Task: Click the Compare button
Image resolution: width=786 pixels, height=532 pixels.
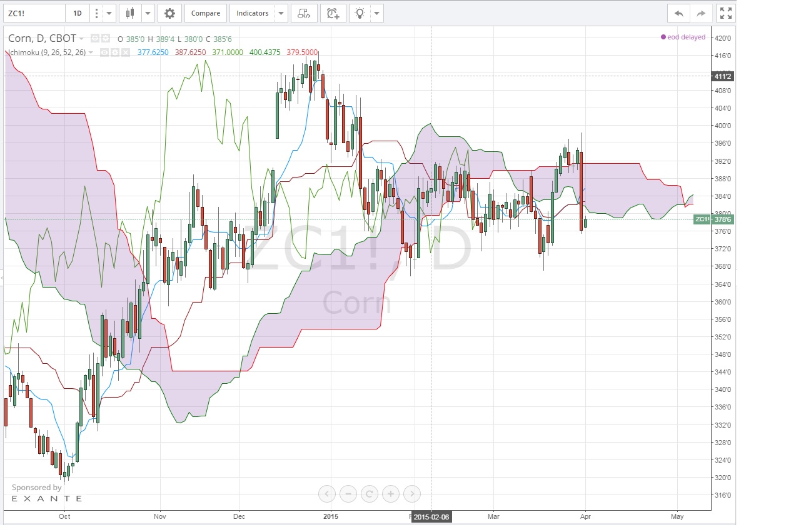Action: [x=205, y=13]
